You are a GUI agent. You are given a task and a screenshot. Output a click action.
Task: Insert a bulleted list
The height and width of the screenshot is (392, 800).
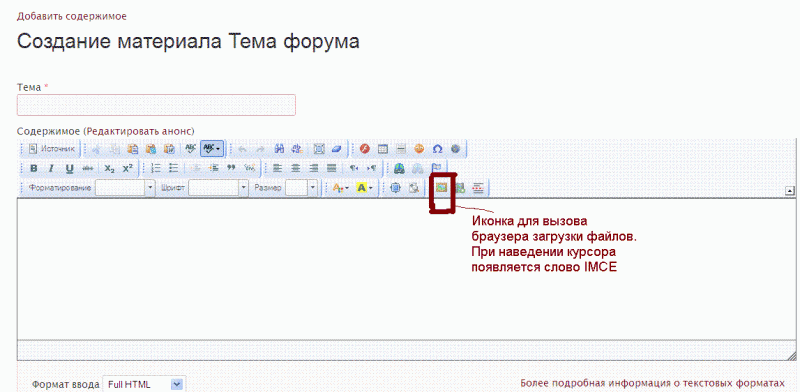(173, 168)
